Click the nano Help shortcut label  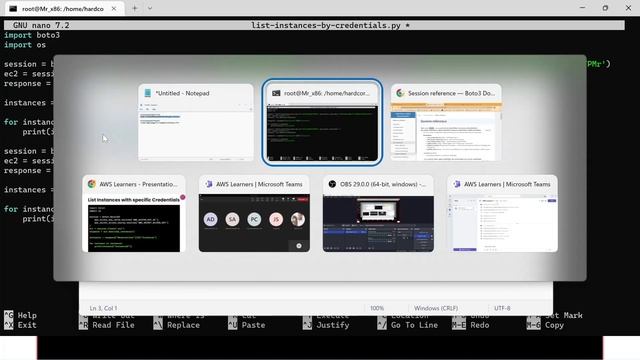(27, 316)
